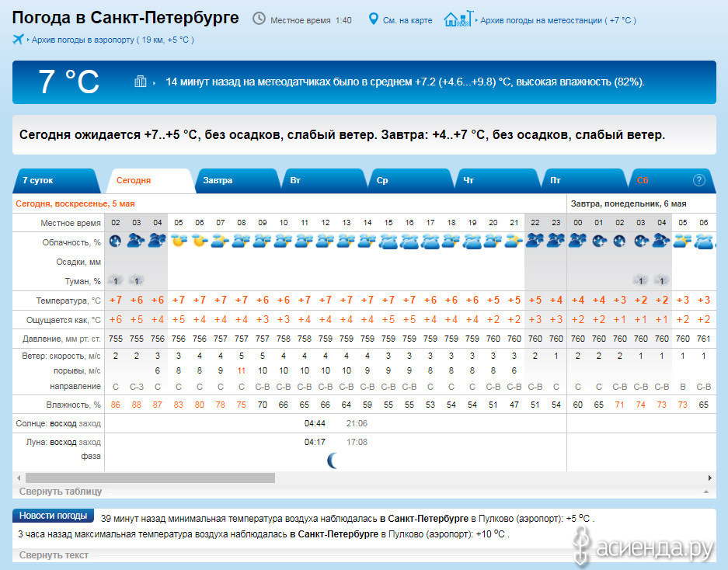Open the Сб forecast tab
Image resolution: width=728 pixels, height=570 pixels.
671,181
